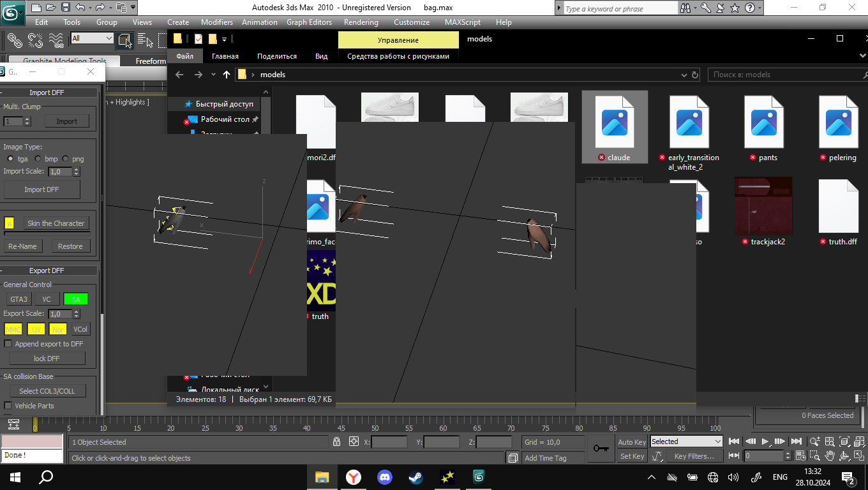Click the Unlink Selection icon
The height and width of the screenshot is (490, 868).
click(x=35, y=41)
